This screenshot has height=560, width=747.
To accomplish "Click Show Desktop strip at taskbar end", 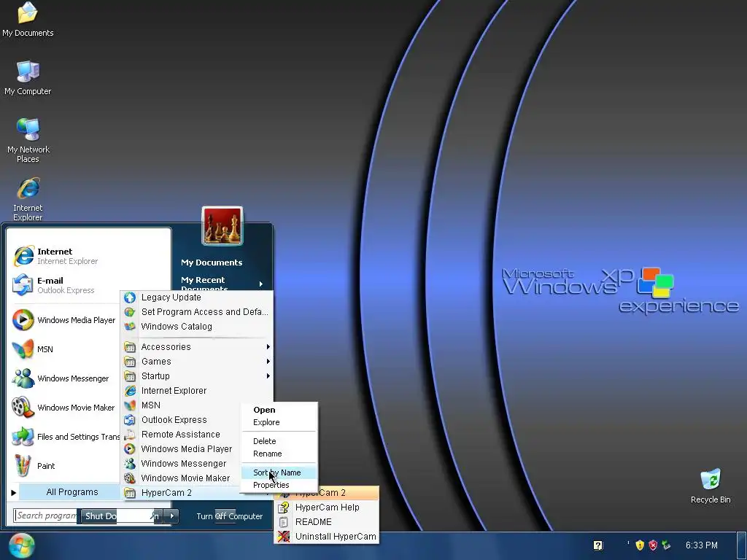I will pyautogui.click(x=743, y=545).
